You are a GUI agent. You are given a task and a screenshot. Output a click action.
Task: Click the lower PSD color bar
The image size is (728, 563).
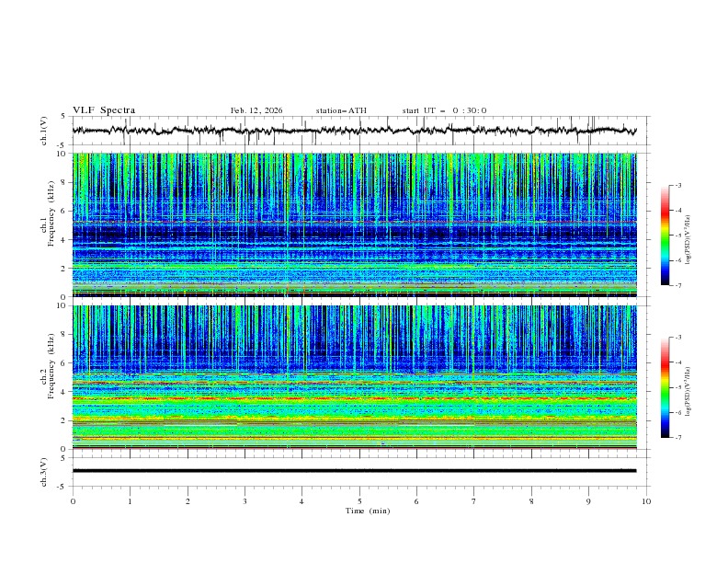pyautogui.click(x=665, y=387)
